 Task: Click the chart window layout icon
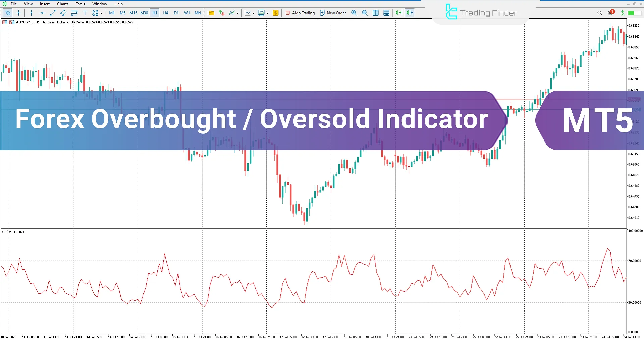(x=386, y=13)
